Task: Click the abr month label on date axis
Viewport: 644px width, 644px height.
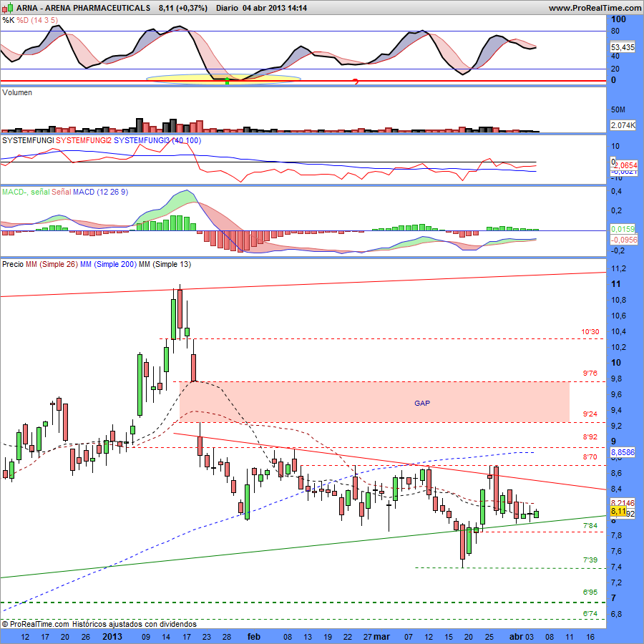Action: tap(516, 637)
